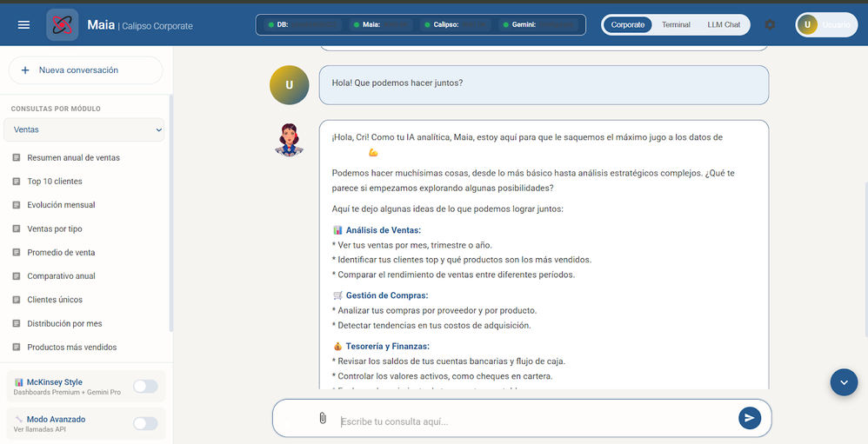868x444 pixels.
Task: Click the document icon beside Clientes únicos
Action: [x=16, y=300]
